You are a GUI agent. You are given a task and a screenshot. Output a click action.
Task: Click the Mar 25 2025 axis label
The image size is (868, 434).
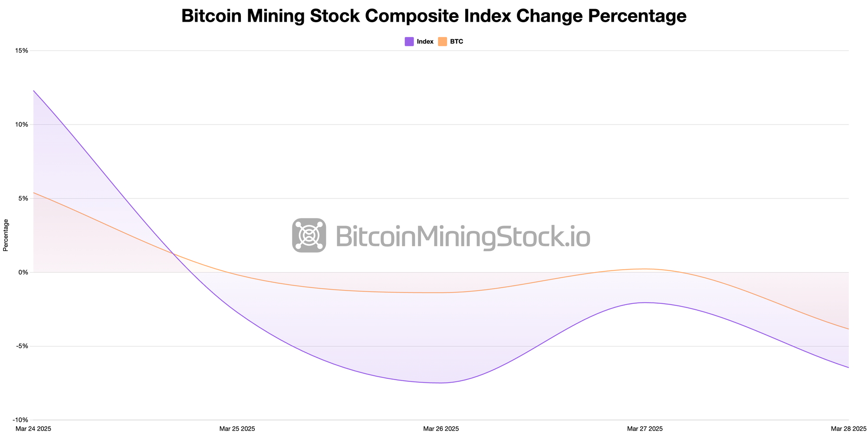(237, 429)
